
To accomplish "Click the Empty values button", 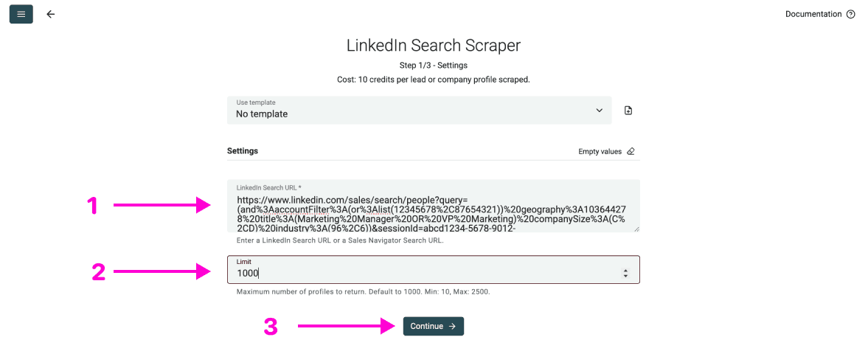I will [600, 151].
